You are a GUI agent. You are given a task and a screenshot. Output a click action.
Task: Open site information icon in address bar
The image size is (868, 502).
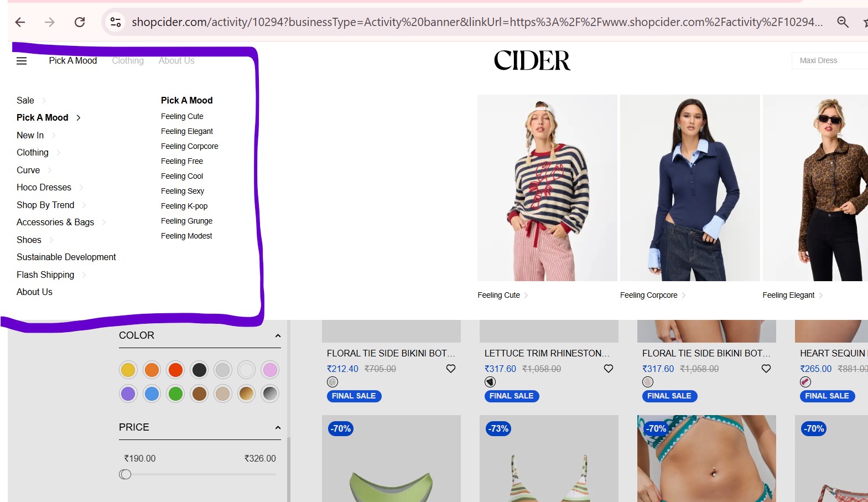(116, 22)
